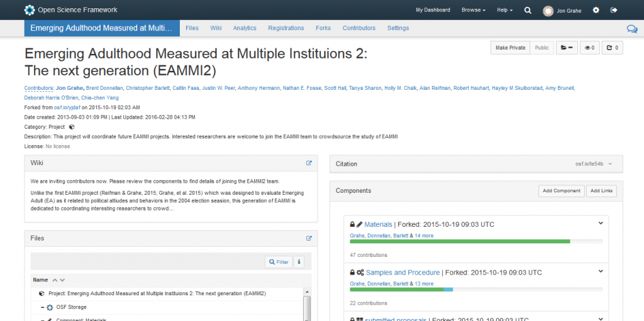
Task: Open Chia-chen Yang's profile
Action: [100, 98]
